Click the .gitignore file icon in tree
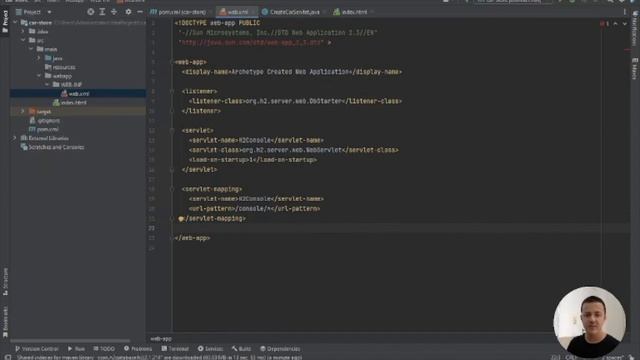640x360 pixels. 32,120
